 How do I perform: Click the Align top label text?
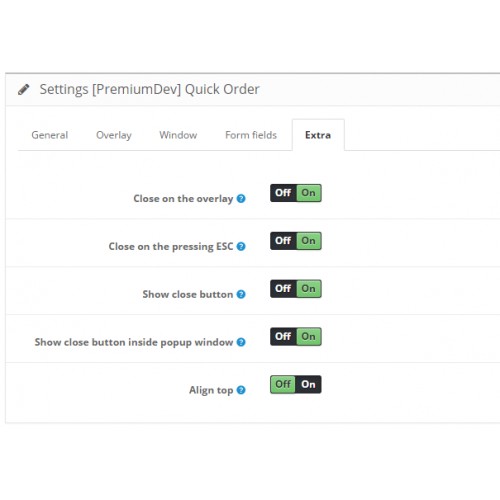[x=211, y=390]
